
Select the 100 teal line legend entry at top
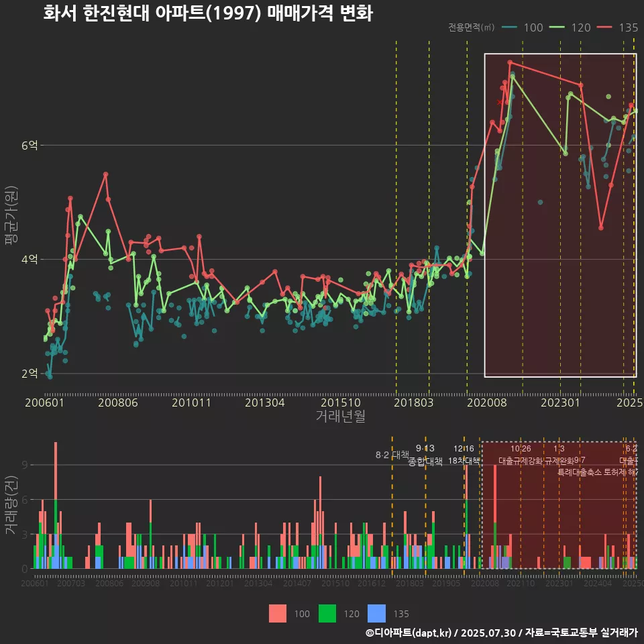pos(523,28)
